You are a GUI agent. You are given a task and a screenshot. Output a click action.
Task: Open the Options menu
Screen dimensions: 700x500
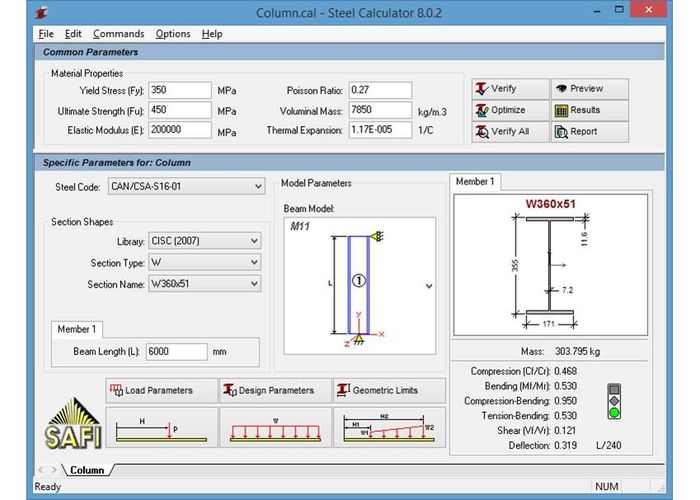[173, 34]
